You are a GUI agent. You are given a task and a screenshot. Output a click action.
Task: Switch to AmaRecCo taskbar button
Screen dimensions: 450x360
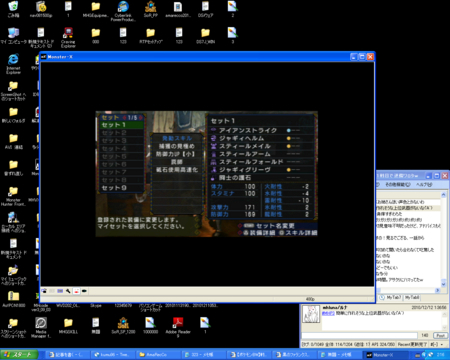pos(157,355)
